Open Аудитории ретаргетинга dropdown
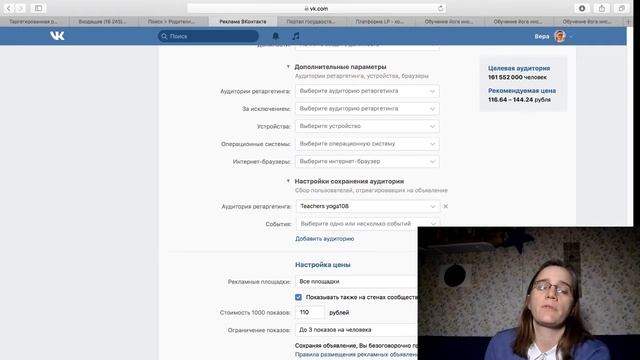 367,91
